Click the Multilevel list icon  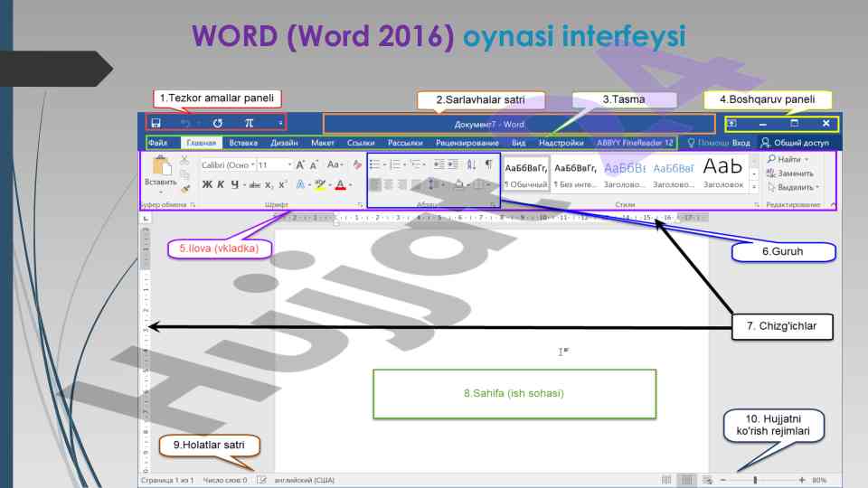click(415, 164)
